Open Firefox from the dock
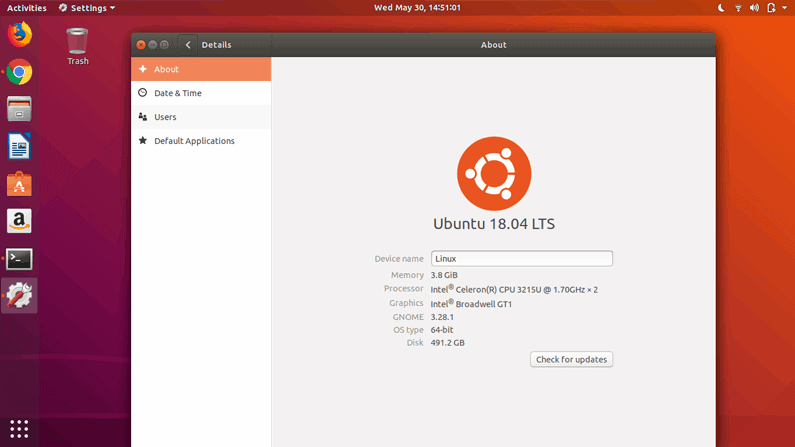Screen dimensions: 795x447 (x=20, y=34)
